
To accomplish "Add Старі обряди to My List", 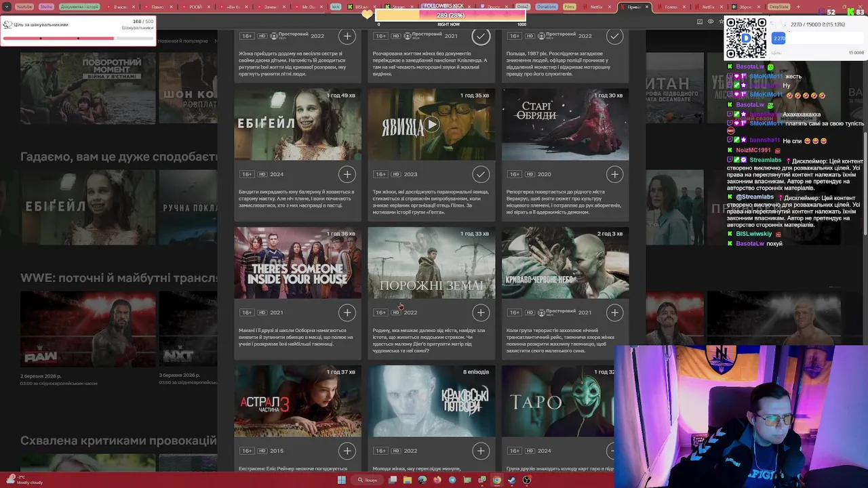I will tap(614, 174).
